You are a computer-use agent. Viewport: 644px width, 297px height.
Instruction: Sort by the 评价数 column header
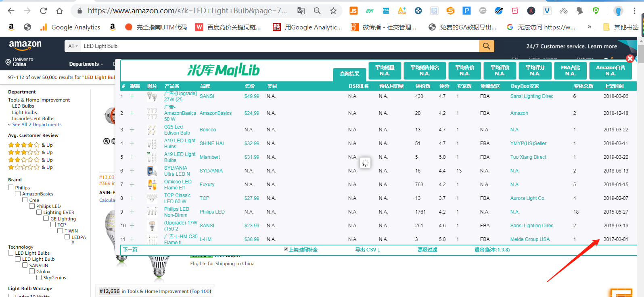423,86
